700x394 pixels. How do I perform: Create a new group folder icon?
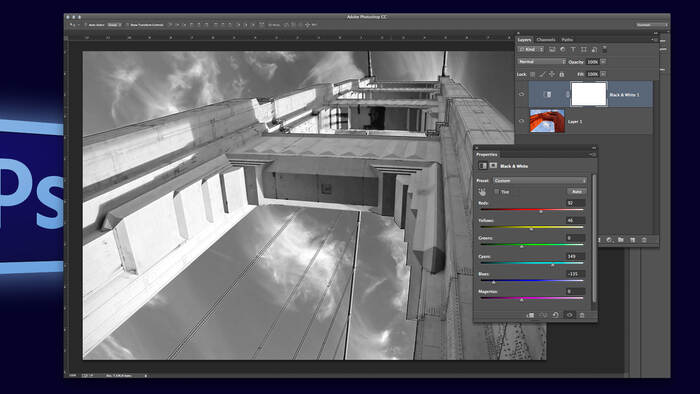621,240
